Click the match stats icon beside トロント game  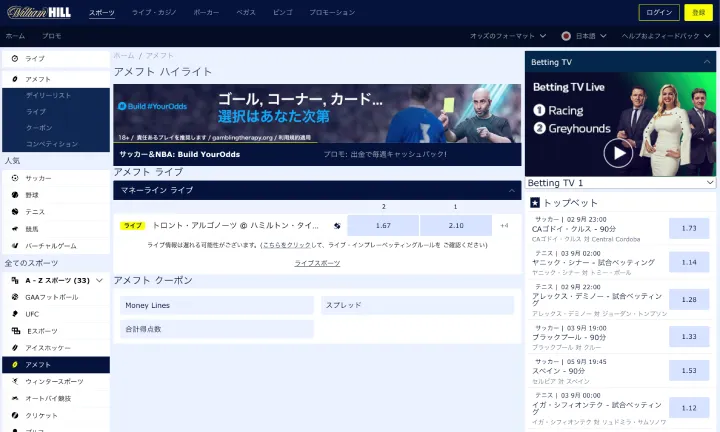pyautogui.click(x=337, y=225)
